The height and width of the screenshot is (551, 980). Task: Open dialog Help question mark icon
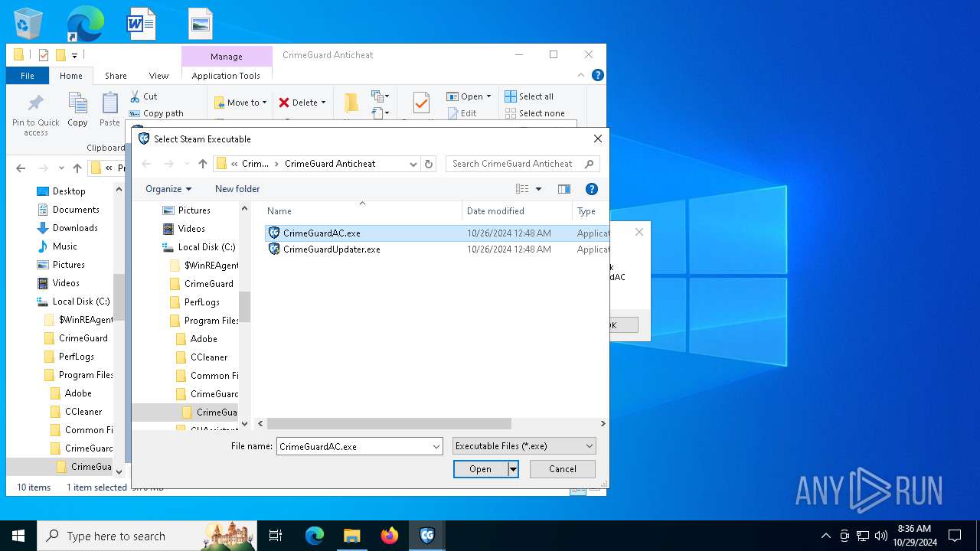coord(591,189)
